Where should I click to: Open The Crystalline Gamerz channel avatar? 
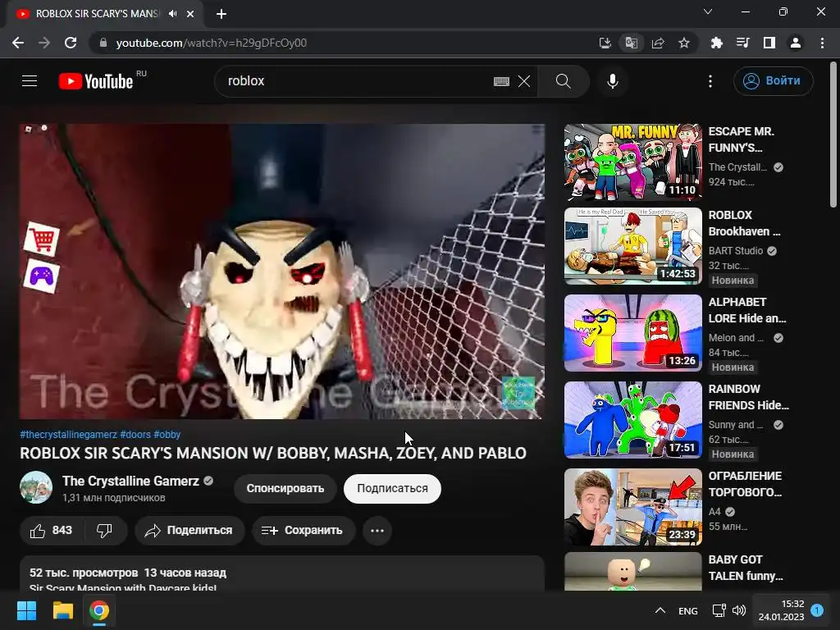(36, 487)
